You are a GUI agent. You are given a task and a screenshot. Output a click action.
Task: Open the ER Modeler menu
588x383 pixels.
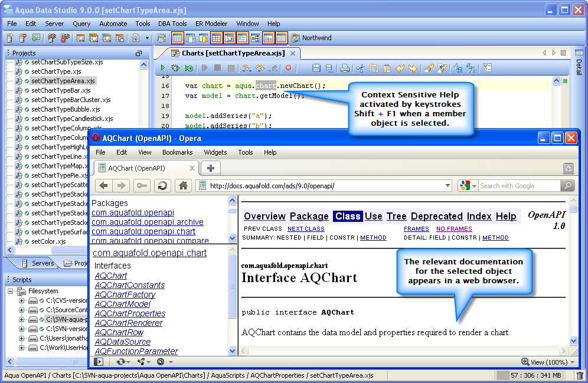click(211, 24)
